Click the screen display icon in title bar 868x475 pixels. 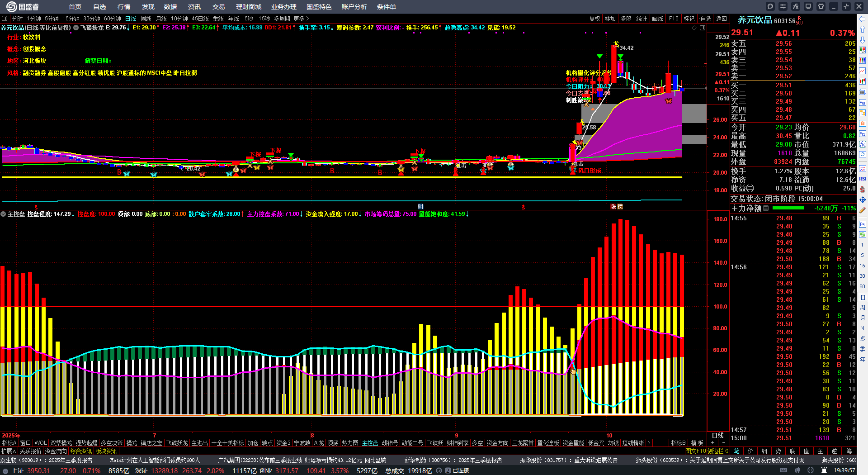click(x=808, y=6)
